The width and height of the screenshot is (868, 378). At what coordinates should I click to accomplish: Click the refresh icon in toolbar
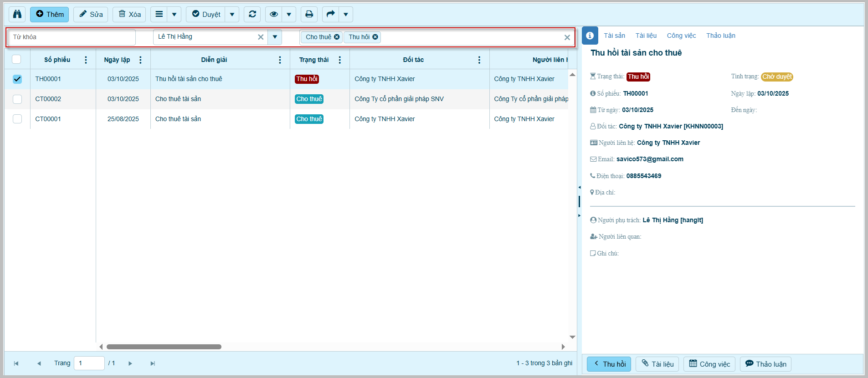252,14
